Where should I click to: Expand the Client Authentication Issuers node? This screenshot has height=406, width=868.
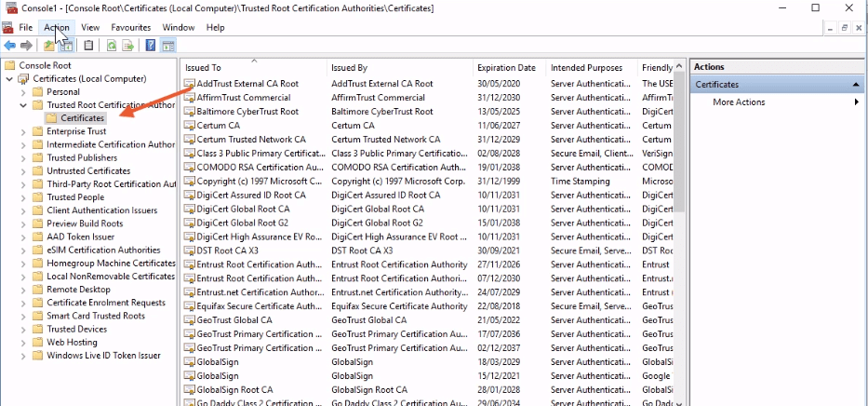pyautogui.click(x=23, y=210)
